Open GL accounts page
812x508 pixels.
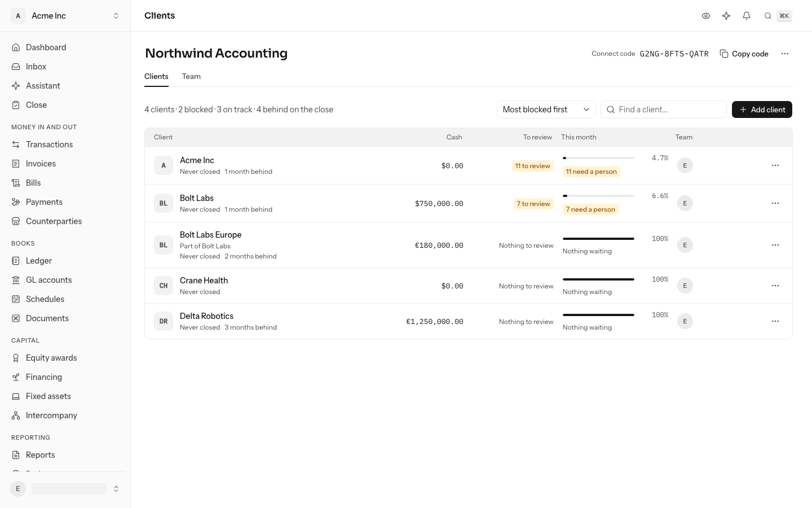pyautogui.click(x=65, y=280)
